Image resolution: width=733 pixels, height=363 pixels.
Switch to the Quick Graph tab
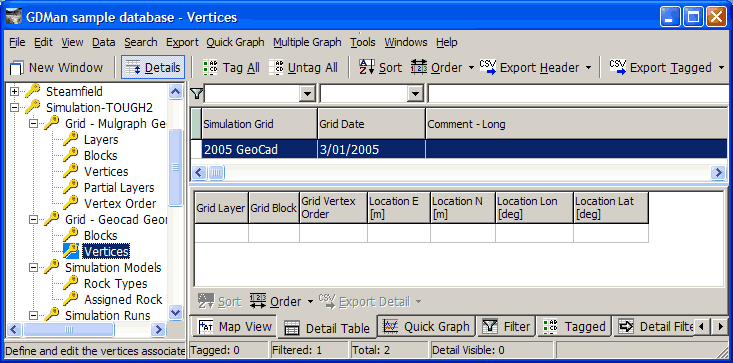[x=426, y=327]
